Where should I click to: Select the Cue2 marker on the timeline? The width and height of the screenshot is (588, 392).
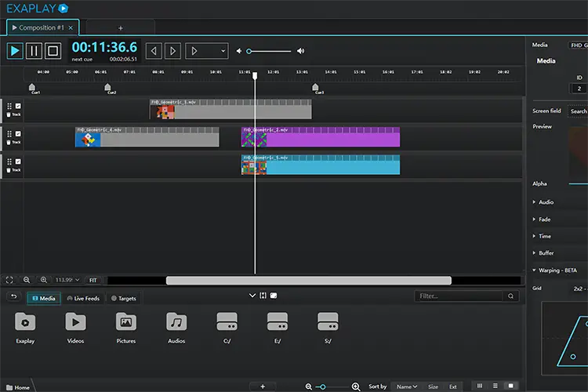click(x=107, y=88)
